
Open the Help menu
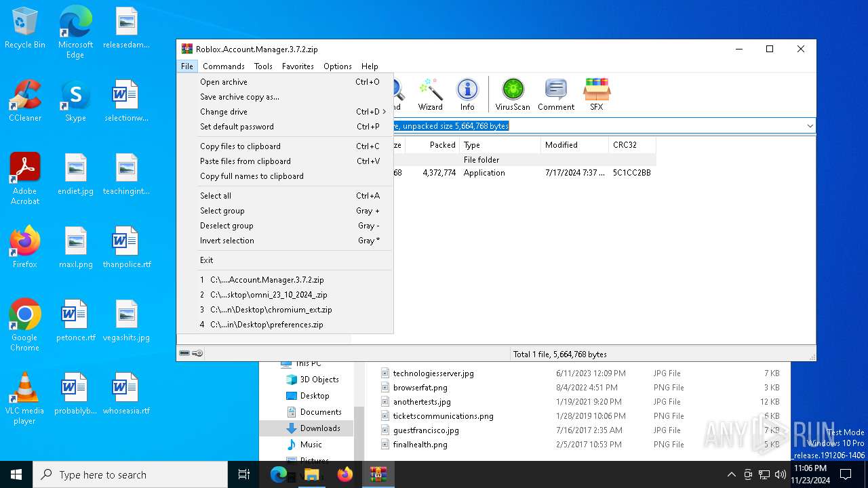pyautogui.click(x=370, y=66)
